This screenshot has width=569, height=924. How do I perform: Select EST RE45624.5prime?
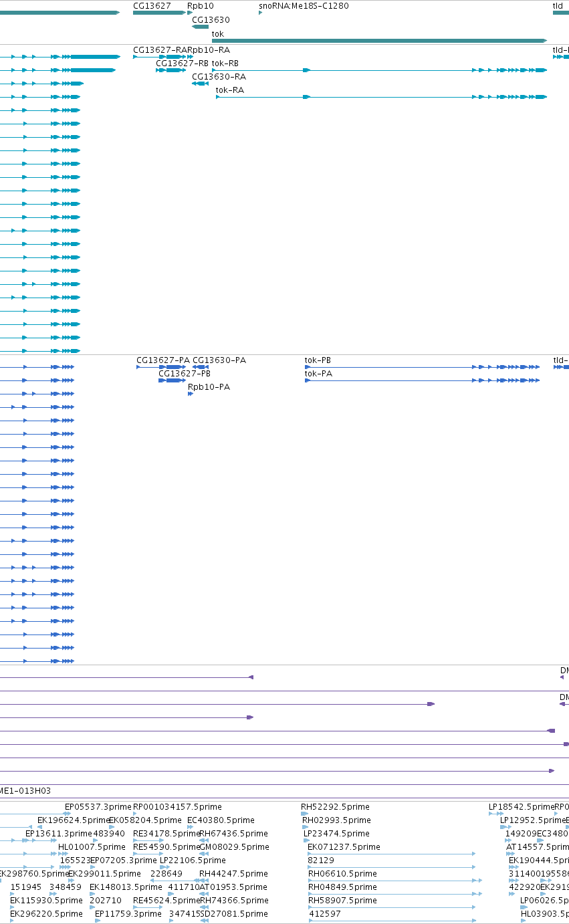pyautogui.click(x=166, y=901)
